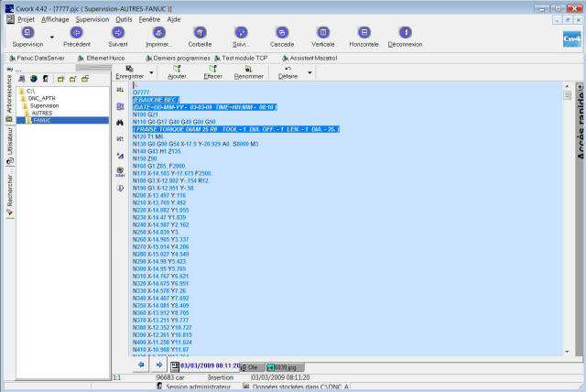Click the Ajouter button
586x392 pixels.
pyautogui.click(x=176, y=72)
